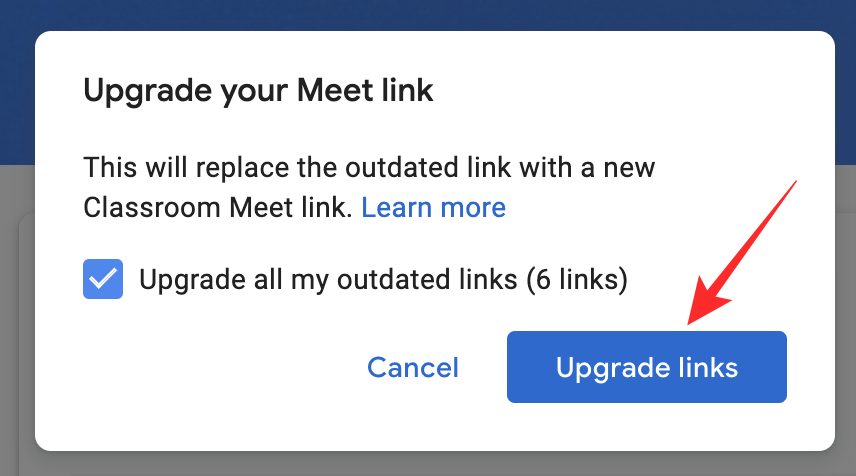Click the dimmed backdrop left of the dialog
Screen dimensions: 856x476
pos(16,300)
